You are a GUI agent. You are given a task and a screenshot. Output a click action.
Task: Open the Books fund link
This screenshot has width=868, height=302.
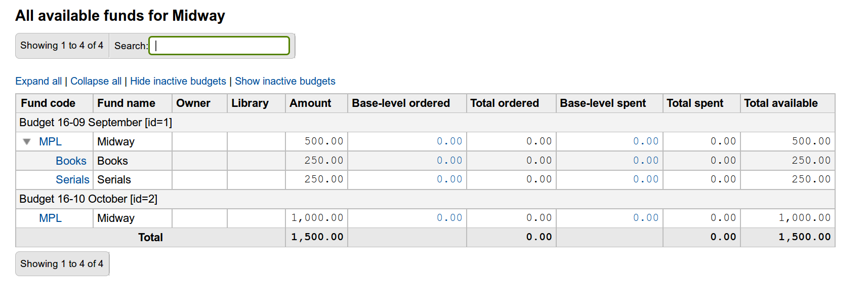(71, 161)
